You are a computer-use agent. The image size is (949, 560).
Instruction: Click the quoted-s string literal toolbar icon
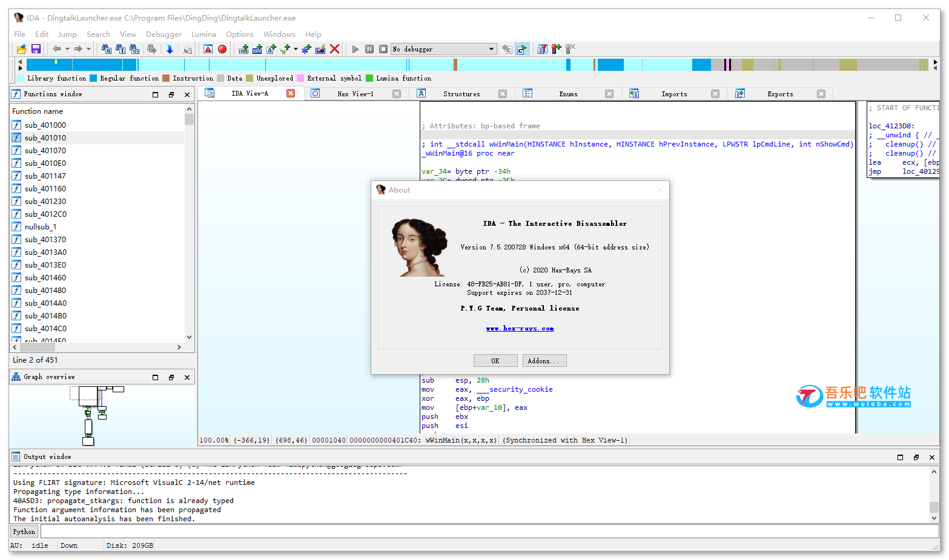click(285, 49)
